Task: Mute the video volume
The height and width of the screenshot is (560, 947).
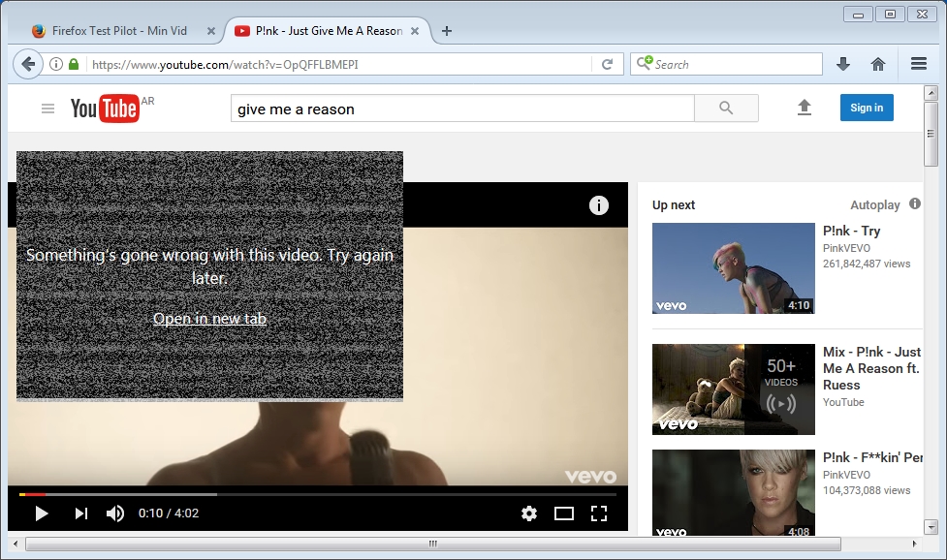Action: [x=114, y=513]
